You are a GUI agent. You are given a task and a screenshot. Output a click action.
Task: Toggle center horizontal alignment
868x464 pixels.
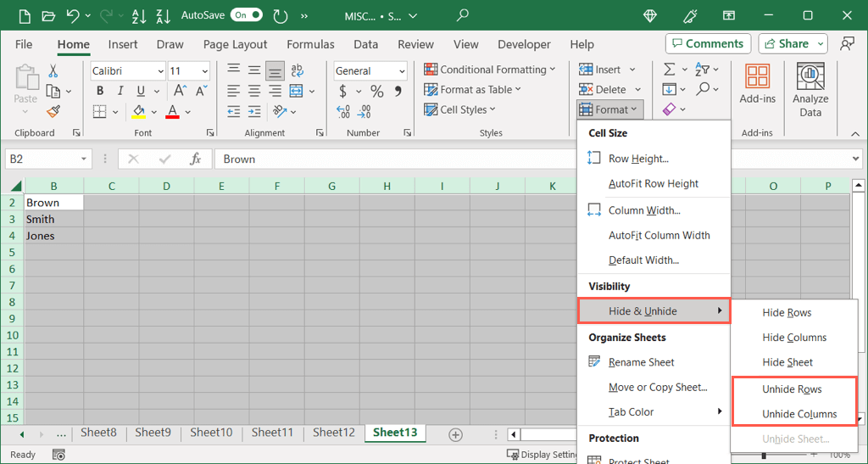tap(253, 92)
